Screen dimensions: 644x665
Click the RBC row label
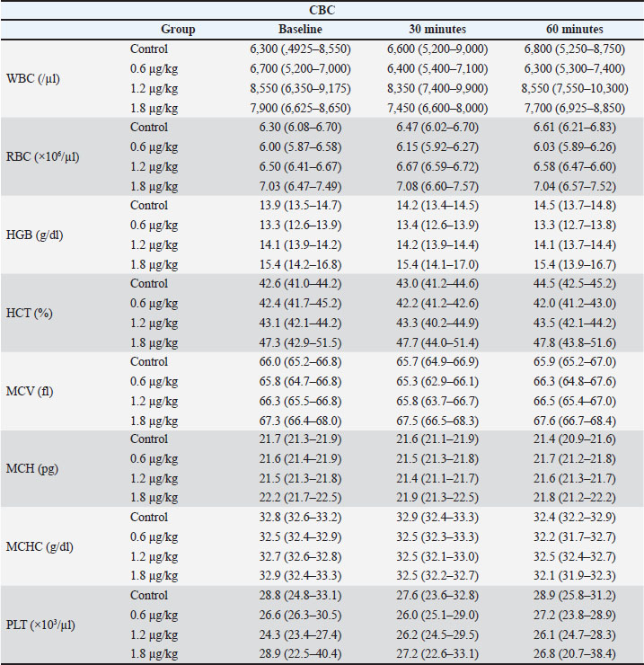click(x=42, y=156)
